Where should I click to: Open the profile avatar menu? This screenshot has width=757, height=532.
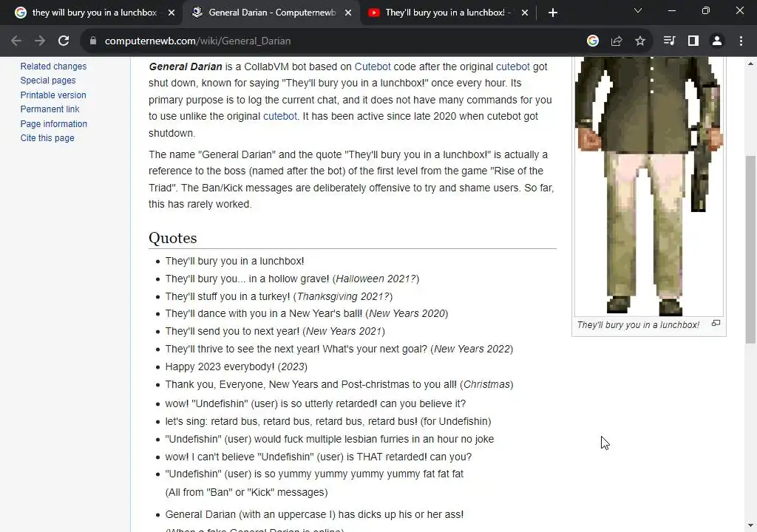[717, 41]
